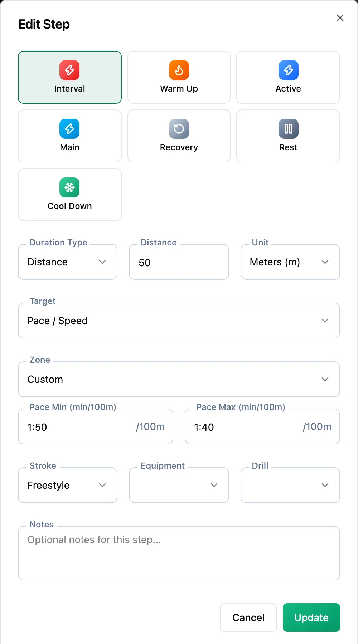This screenshot has width=358, height=644.
Task: Expand the Drill dropdown
Action: click(x=290, y=485)
